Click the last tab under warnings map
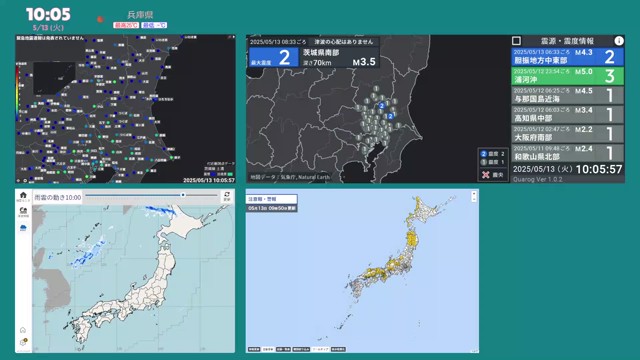 pyautogui.click(x=338, y=349)
